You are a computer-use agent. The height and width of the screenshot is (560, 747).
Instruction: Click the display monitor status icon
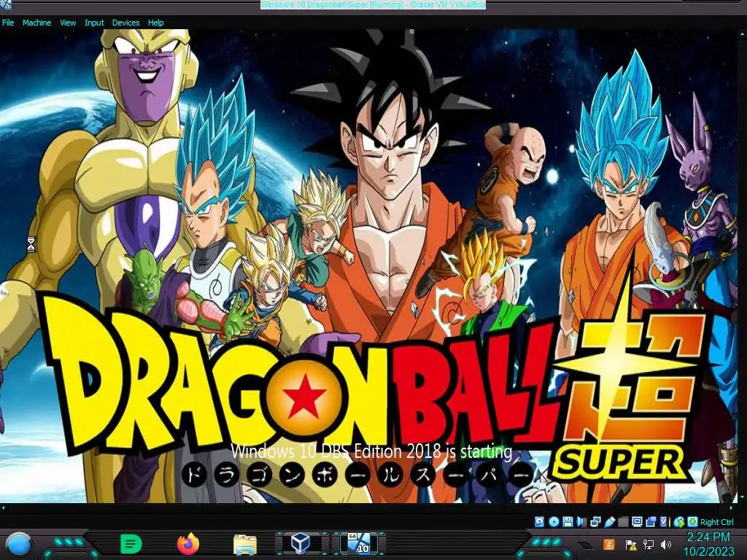click(x=637, y=522)
